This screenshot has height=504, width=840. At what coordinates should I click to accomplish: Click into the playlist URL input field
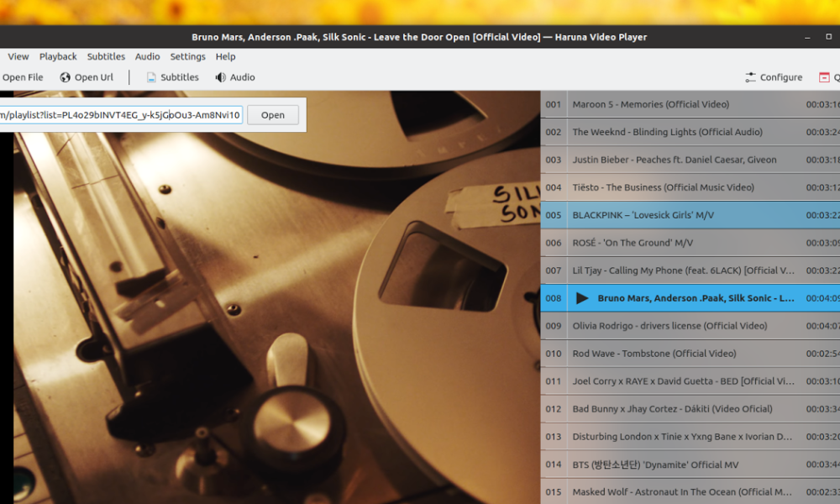pos(121,115)
